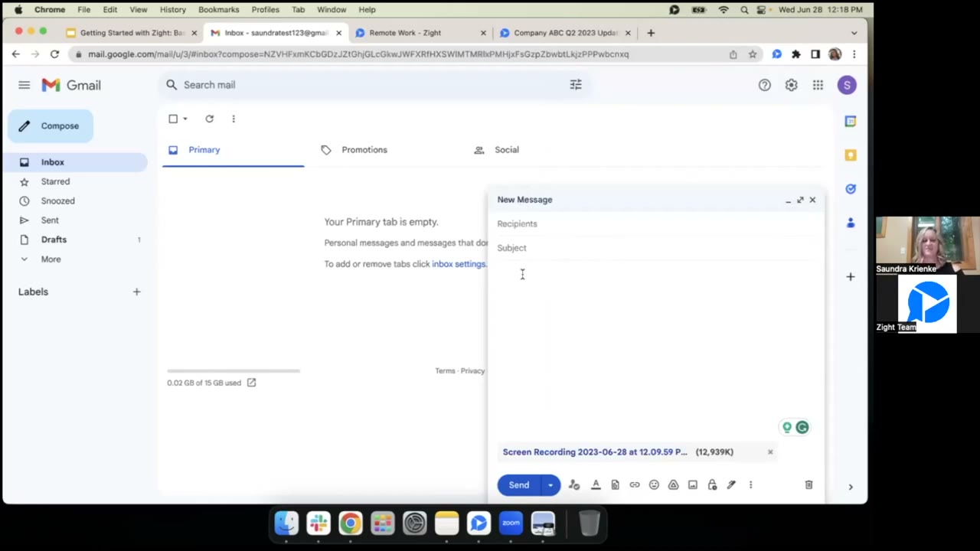
Task: Remove the Screen Recording attachment
Action: pyautogui.click(x=770, y=452)
